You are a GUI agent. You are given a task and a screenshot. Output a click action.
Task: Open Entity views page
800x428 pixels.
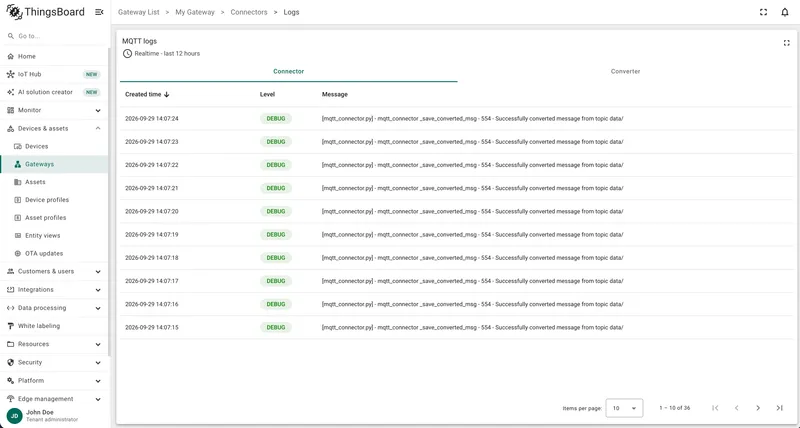coord(54,236)
